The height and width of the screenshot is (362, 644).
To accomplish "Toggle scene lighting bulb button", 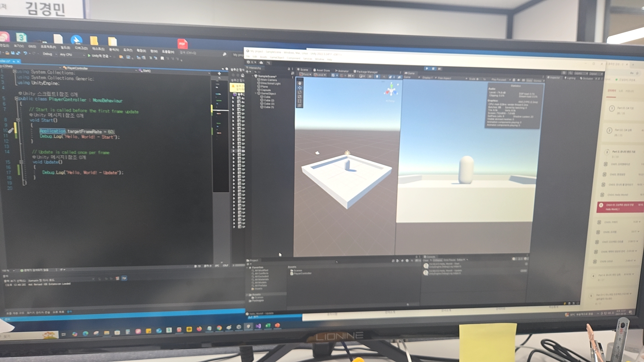I will (377, 76).
